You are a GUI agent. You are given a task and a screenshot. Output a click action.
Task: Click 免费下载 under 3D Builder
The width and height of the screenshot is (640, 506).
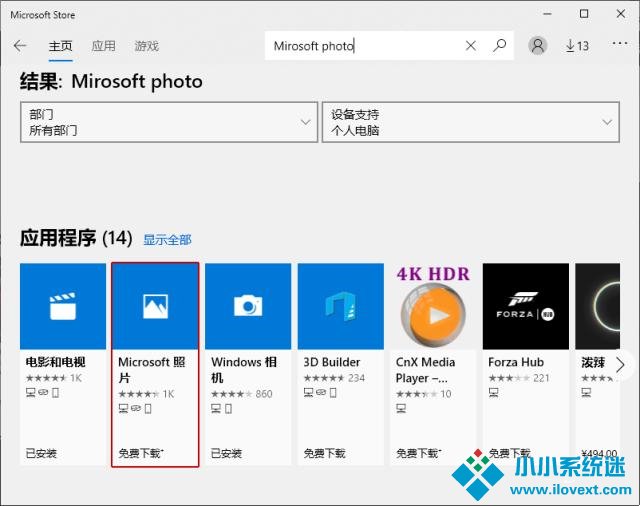point(324,453)
